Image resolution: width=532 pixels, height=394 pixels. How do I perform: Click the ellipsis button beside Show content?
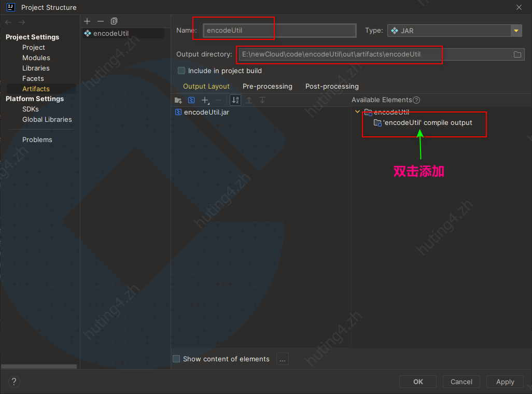tap(283, 359)
